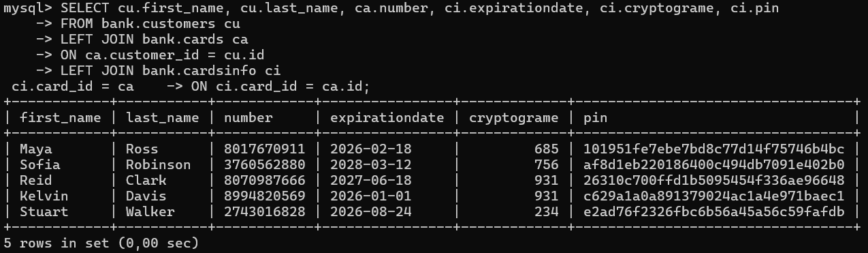Image resolution: width=868 pixels, height=253 pixels.
Task: Click the last name Robinson
Action: click(159, 165)
